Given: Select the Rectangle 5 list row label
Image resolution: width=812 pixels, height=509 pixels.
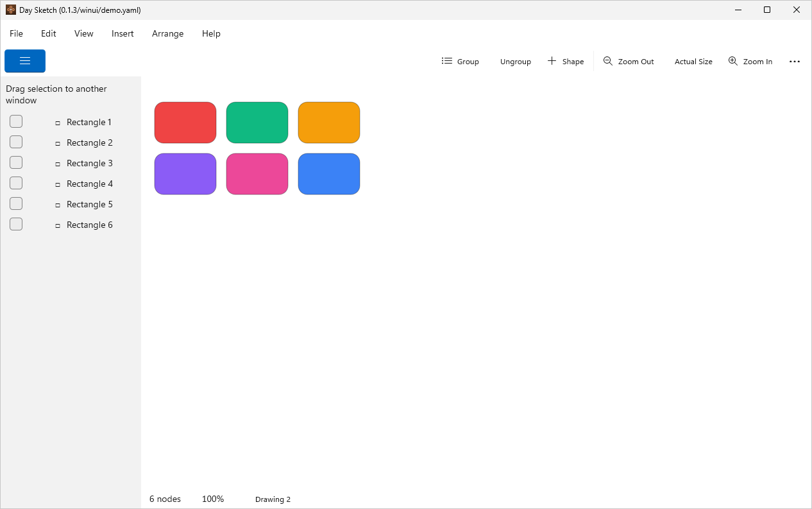Looking at the screenshot, I should point(90,204).
